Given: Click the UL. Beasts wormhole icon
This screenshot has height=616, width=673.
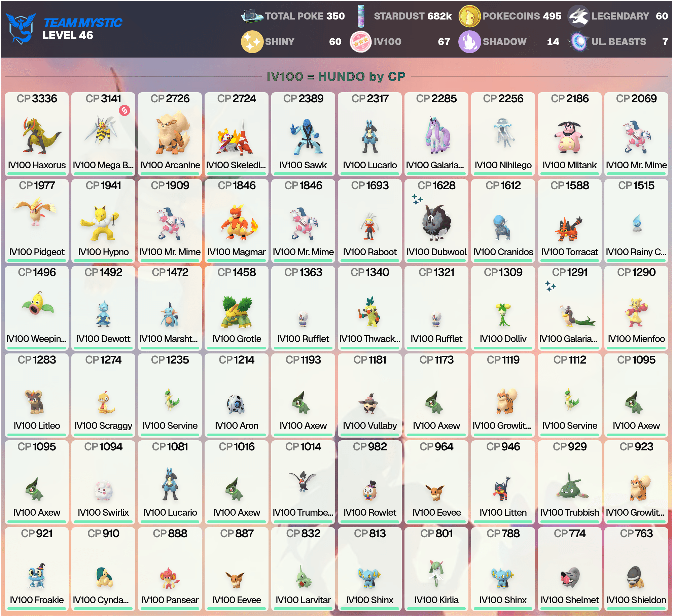Looking at the screenshot, I should [x=578, y=42].
